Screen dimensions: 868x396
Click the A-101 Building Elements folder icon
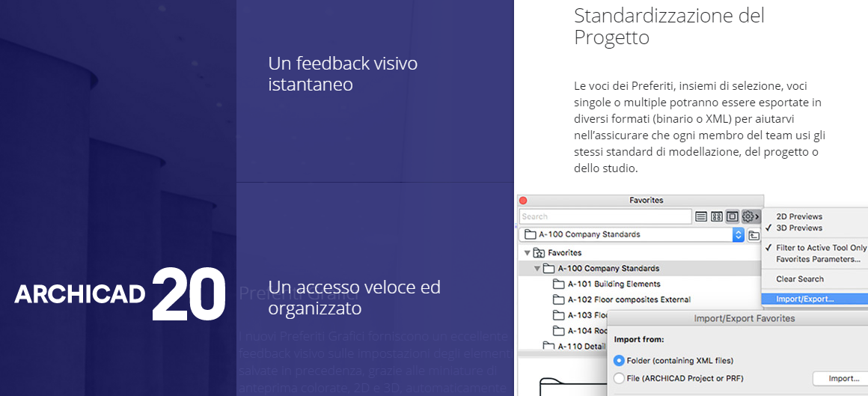click(558, 284)
